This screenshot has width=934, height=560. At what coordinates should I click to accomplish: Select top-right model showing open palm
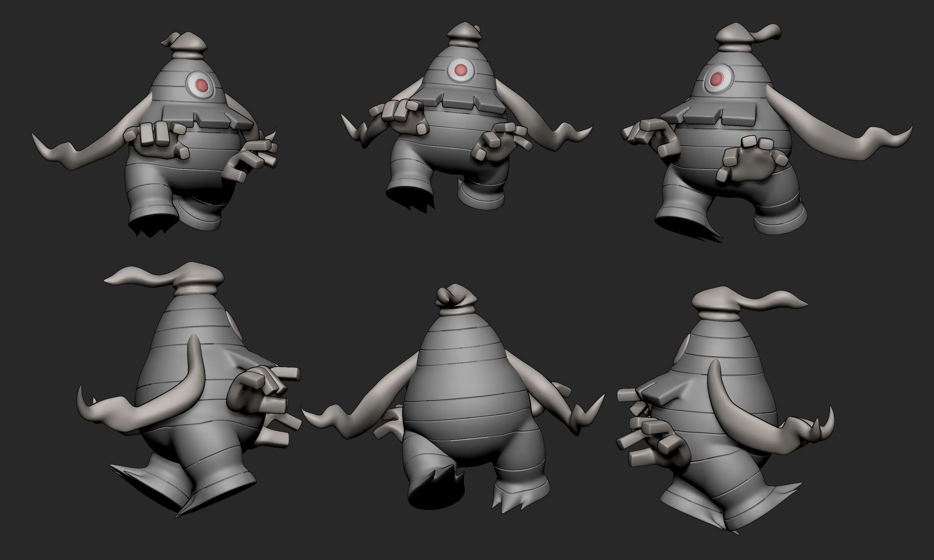767,132
